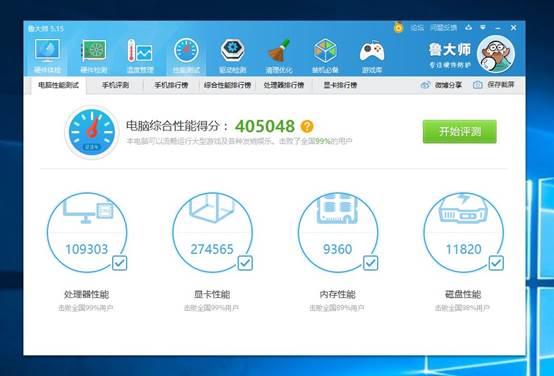
Task: Toggle the 处理器性能 checkbox
Action: (x=119, y=263)
